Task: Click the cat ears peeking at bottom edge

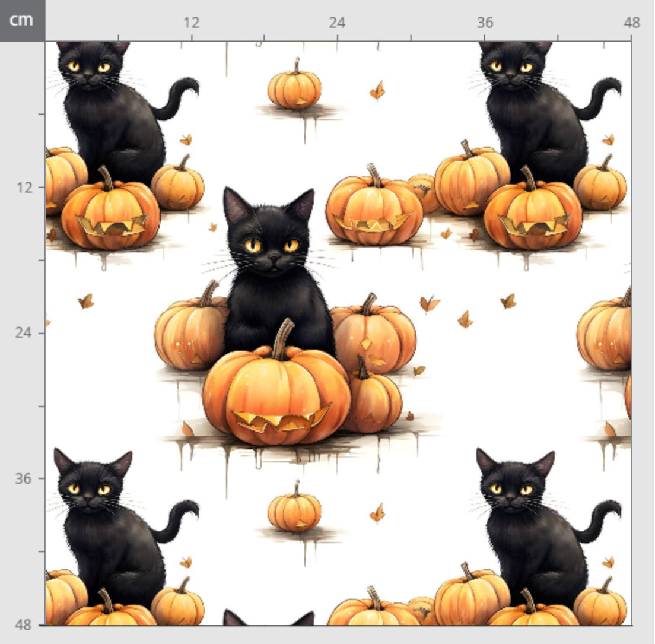Action: pos(268,618)
